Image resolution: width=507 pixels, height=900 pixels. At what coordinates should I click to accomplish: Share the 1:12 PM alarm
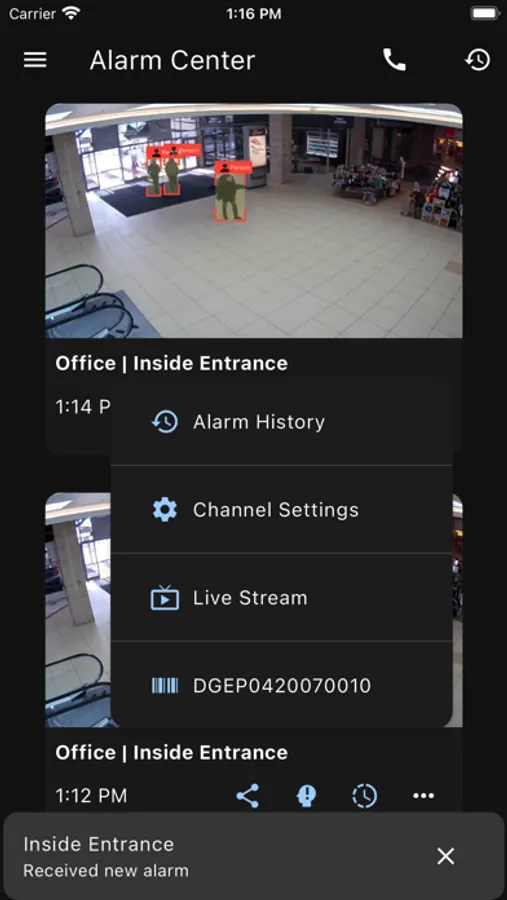tap(247, 796)
